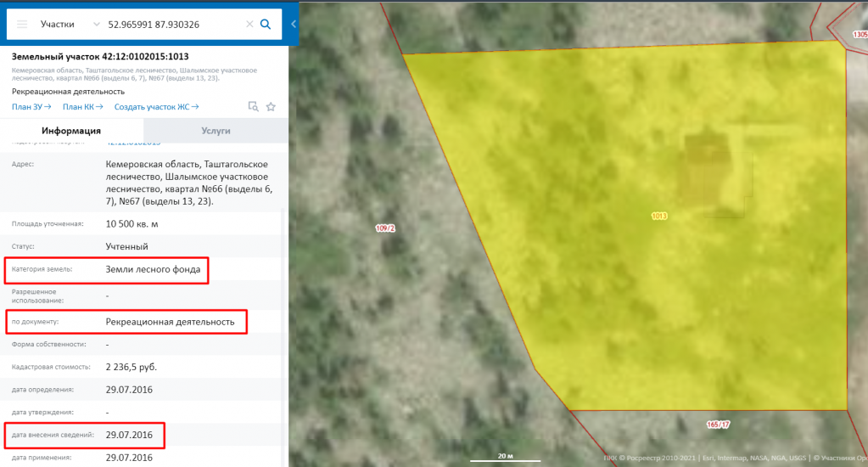
Task: Clear the search field with the X icon
Action: point(249,24)
